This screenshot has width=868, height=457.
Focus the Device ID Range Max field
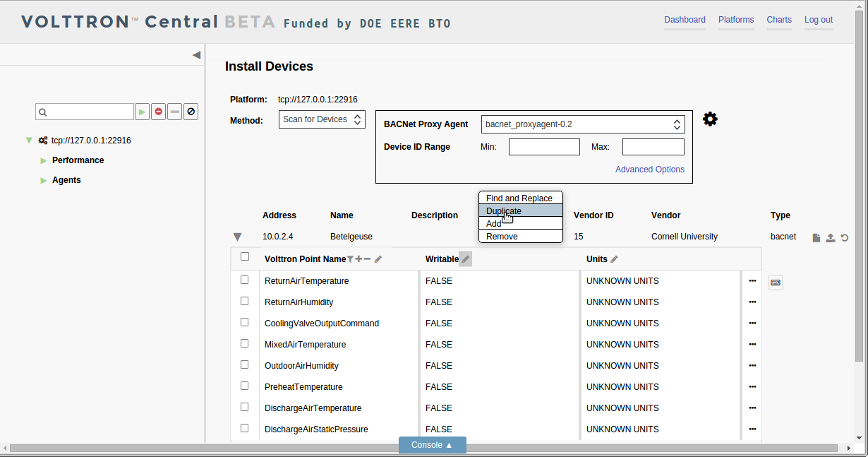653,147
